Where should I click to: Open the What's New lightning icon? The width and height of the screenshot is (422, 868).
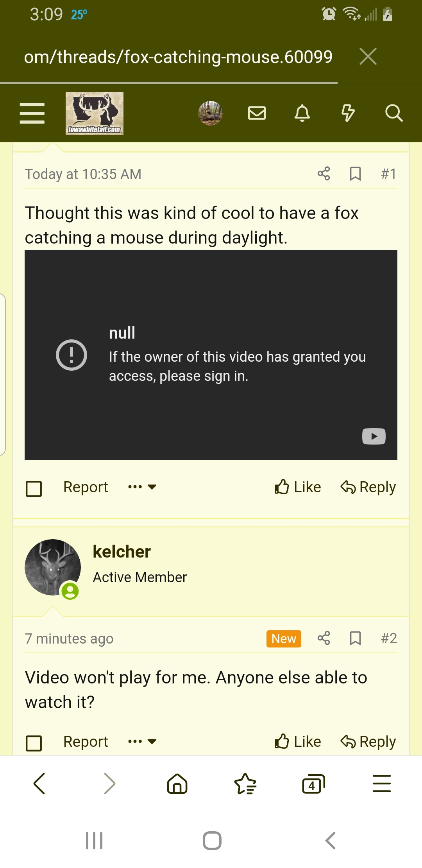[x=348, y=113]
